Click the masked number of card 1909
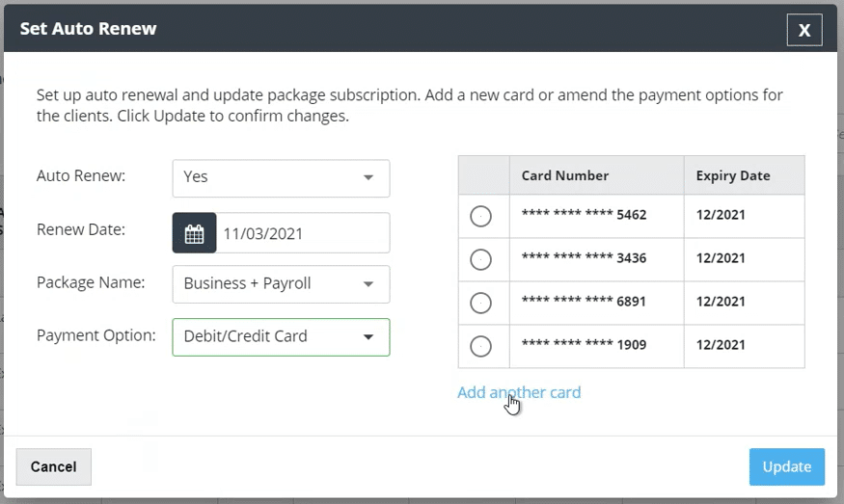844x504 pixels. pos(584,345)
